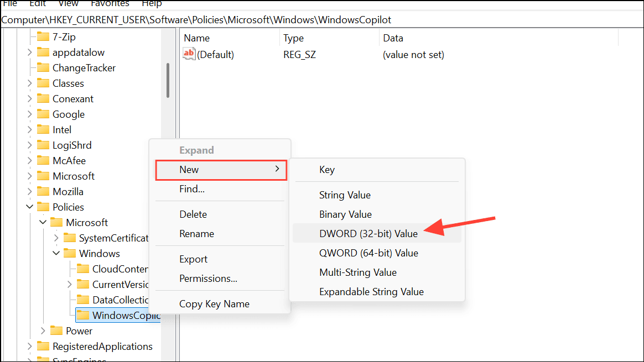This screenshot has height=362, width=644.
Task: Click the registry path address bar
Action: (321, 20)
